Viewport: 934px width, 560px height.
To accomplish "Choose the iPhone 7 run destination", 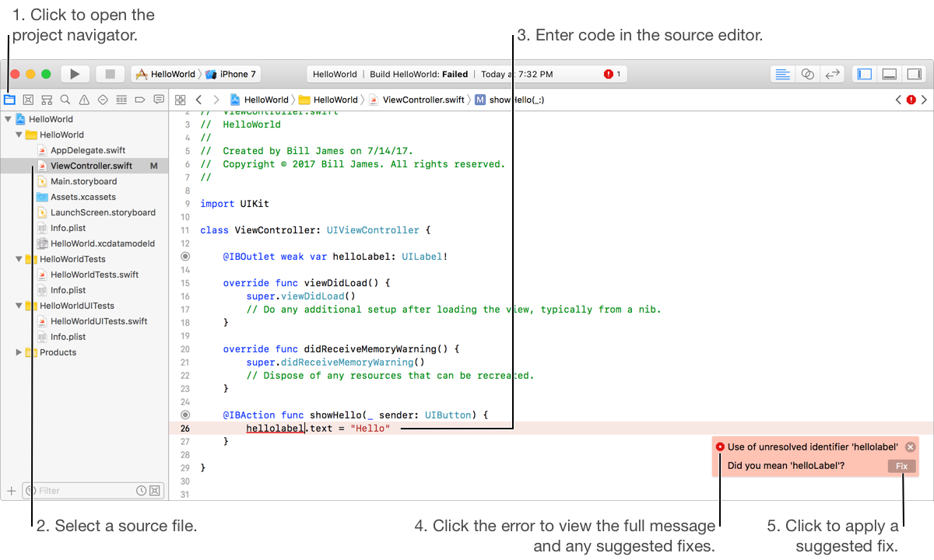I will pos(231,74).
